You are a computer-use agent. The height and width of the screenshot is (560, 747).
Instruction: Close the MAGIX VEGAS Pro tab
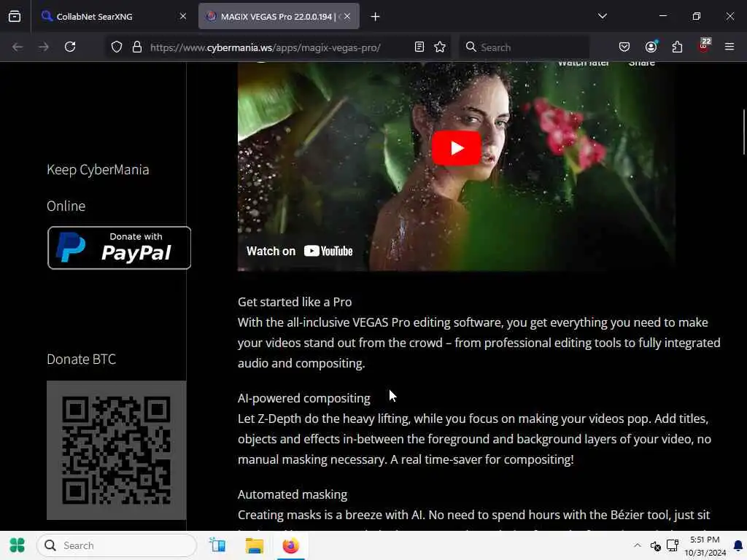[347, 17]
